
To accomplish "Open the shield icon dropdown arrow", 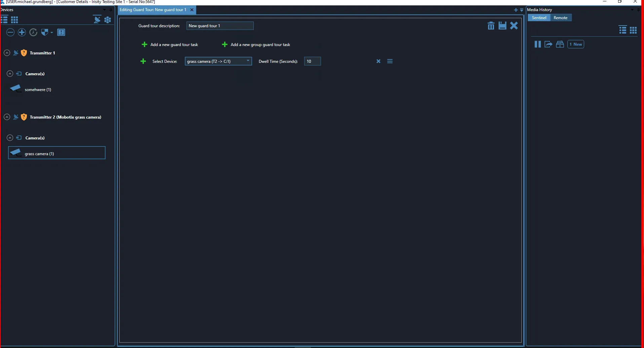I will pos(52,33).
